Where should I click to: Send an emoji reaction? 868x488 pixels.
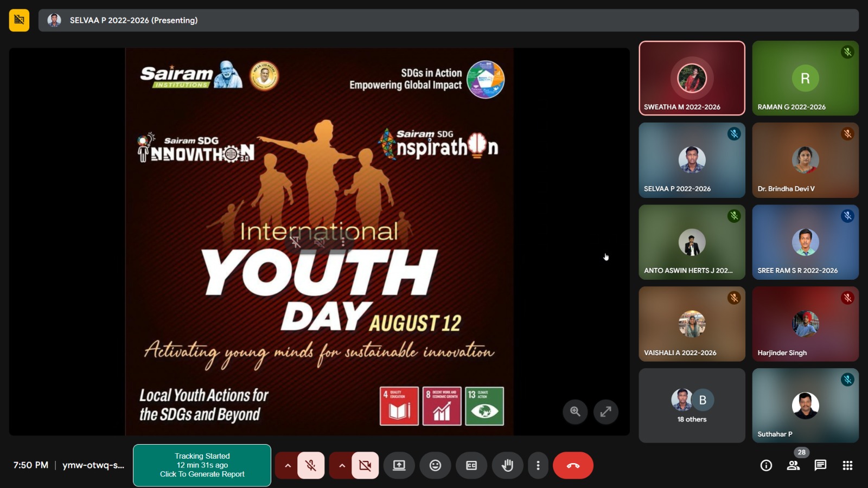[436, 465]
